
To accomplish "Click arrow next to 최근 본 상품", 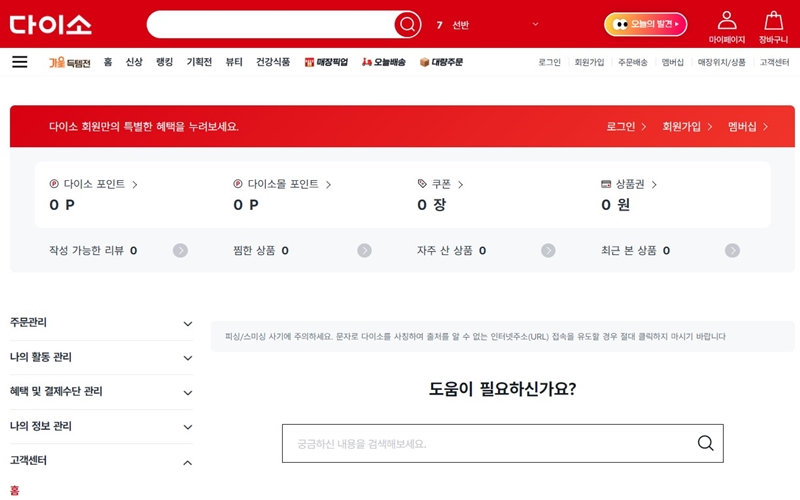I will (x=732, y=251).
